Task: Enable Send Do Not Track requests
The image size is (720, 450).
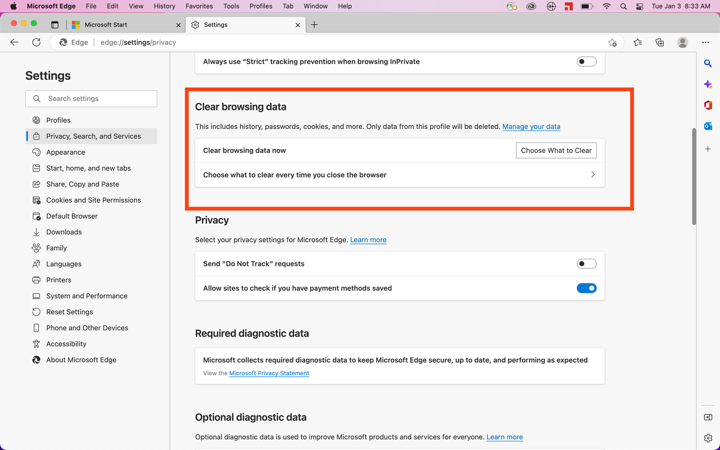Action: (586, 264)
